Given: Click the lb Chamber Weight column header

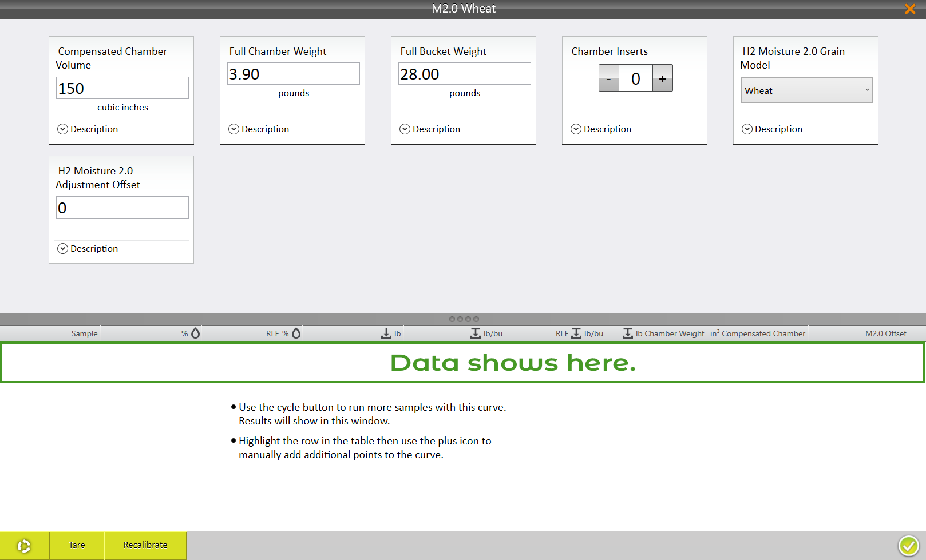Looking at the screenshot, I should tap(664, 333).
